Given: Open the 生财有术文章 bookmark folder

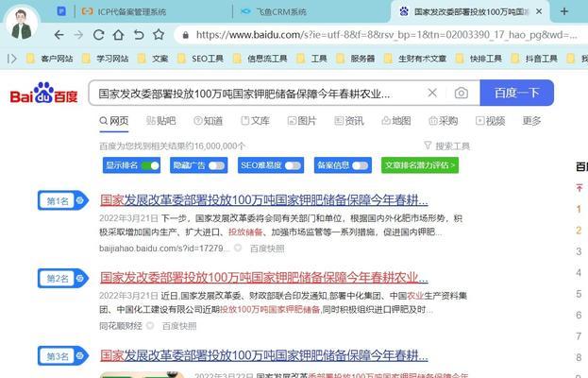Looking at the screenshot, I should (x=415, y=59).
